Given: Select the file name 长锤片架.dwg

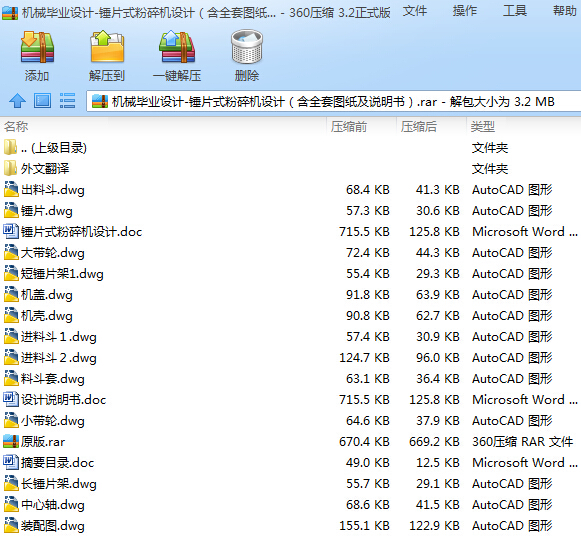Looking at the screenshot, I should coord(59,484).
